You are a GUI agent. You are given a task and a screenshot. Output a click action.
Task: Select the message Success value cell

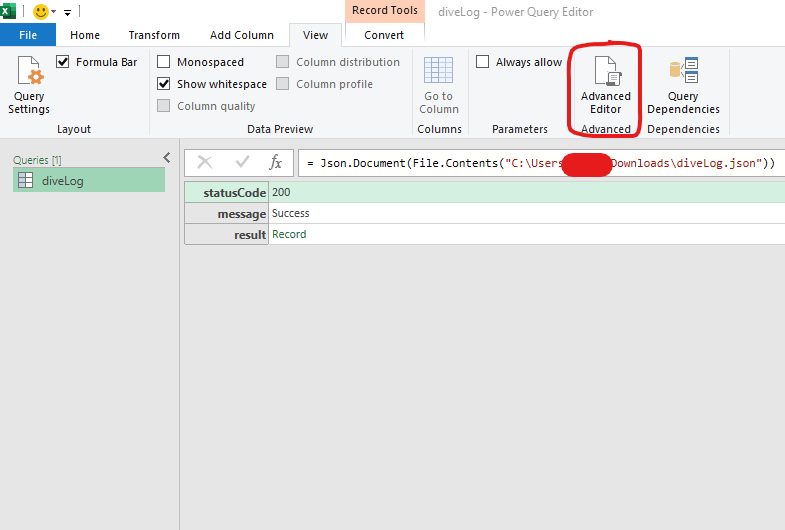click(527, 214)
